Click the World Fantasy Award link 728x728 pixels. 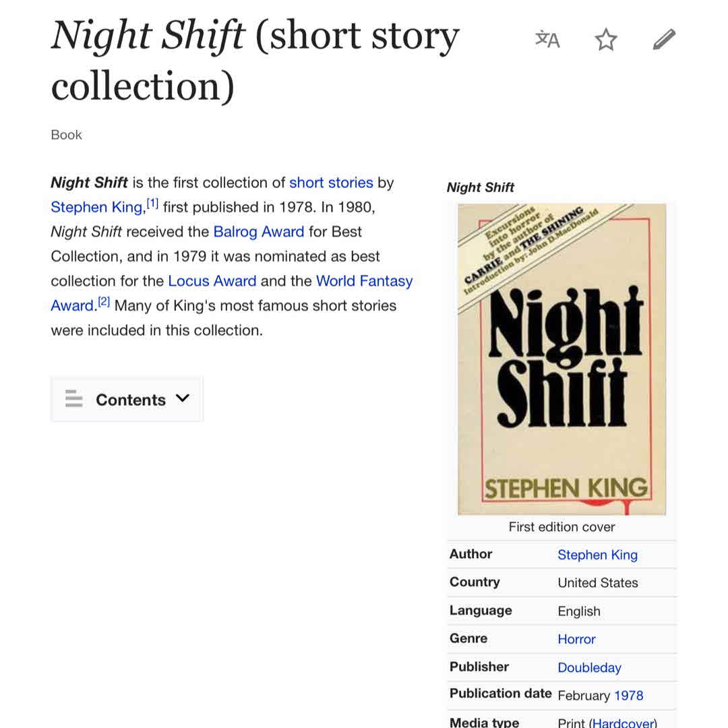coord(364,281)
